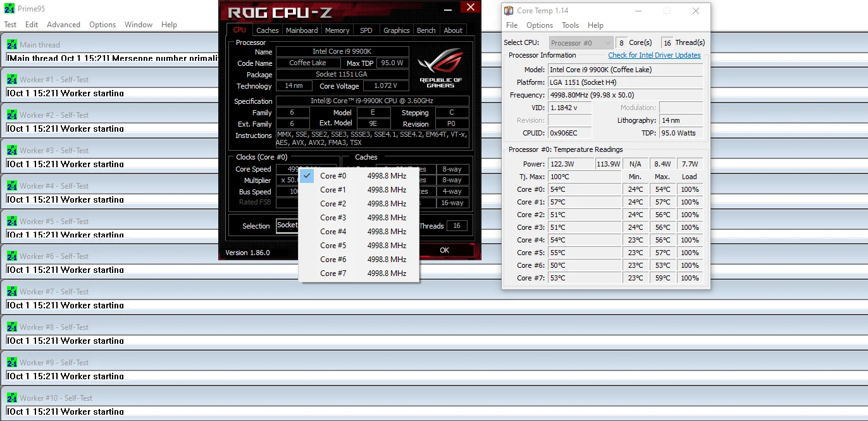Open the Tools menu in Core Temp
Image resolution: width=868 pixels, height=421 pixels.
tap(571, 25)
